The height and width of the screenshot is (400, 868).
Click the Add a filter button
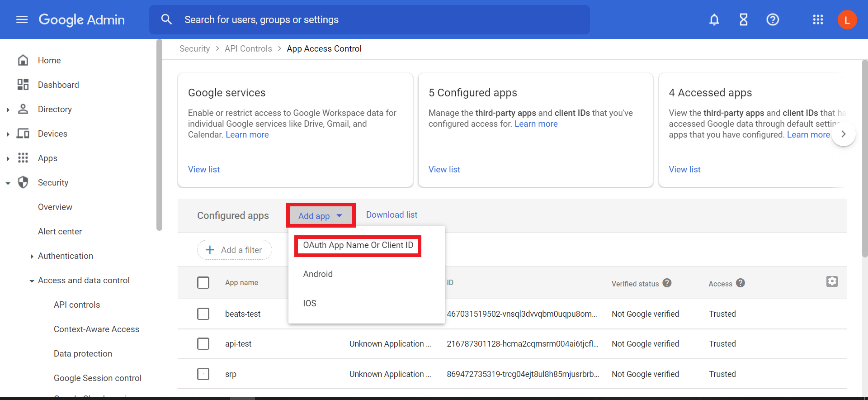click(x=234, y=250)
